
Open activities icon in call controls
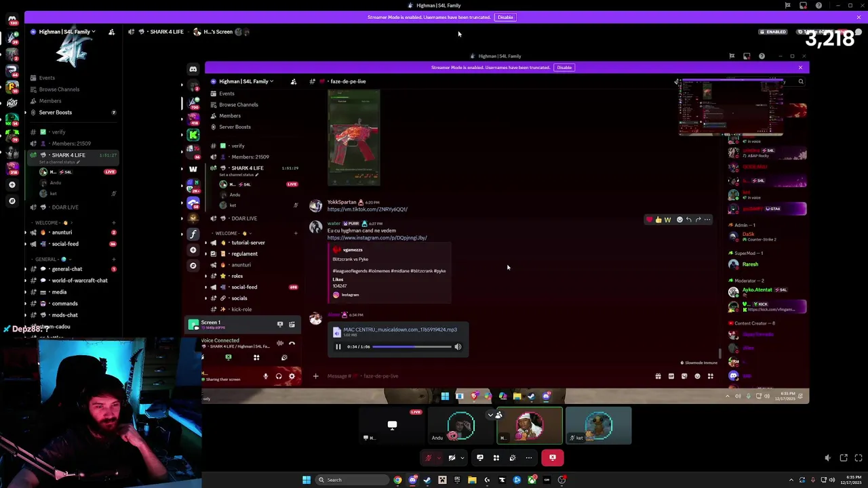(496, 458)
